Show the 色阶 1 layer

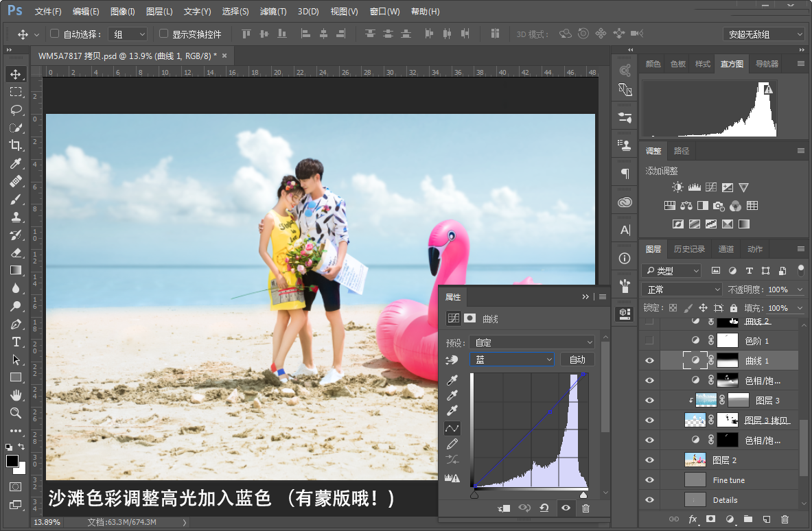[x=649, y=340]
